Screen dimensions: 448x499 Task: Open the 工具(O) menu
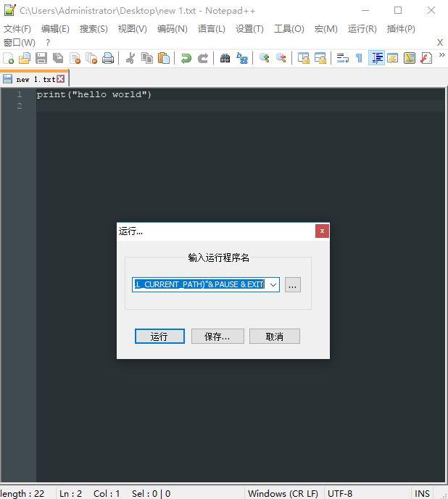coord(289,29)
